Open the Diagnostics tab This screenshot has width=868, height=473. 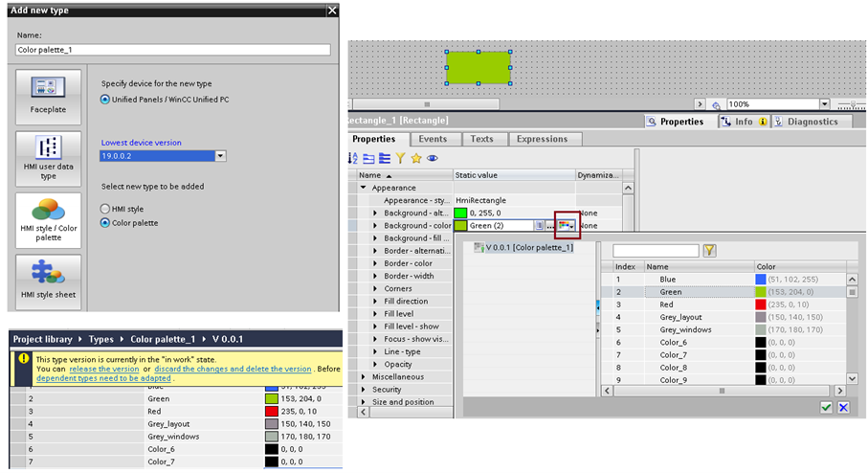click(x=812, y=122)
